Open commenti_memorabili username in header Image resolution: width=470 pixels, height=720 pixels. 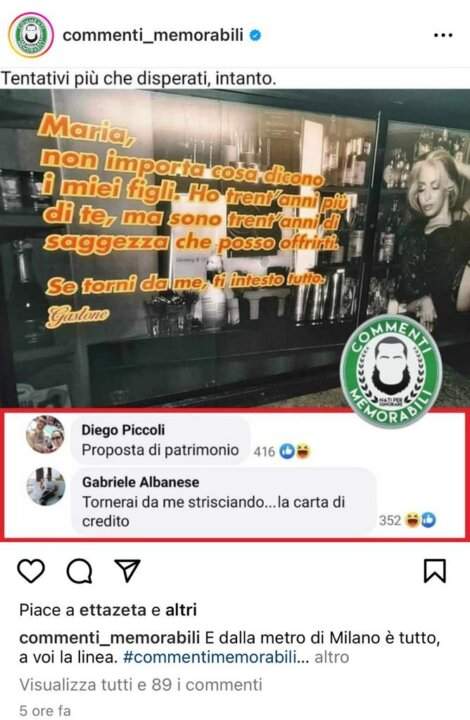pyautogui.click(x=153, y=35)
